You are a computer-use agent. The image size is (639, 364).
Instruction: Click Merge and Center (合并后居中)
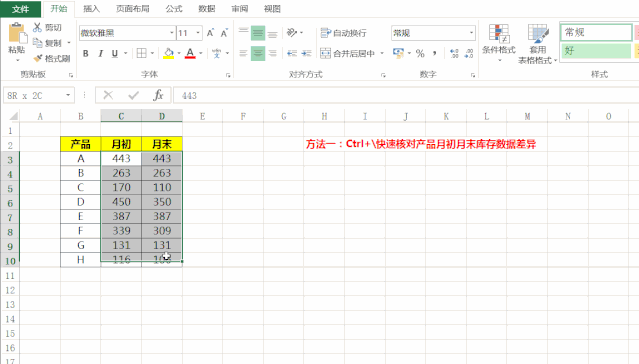[348, 53]
